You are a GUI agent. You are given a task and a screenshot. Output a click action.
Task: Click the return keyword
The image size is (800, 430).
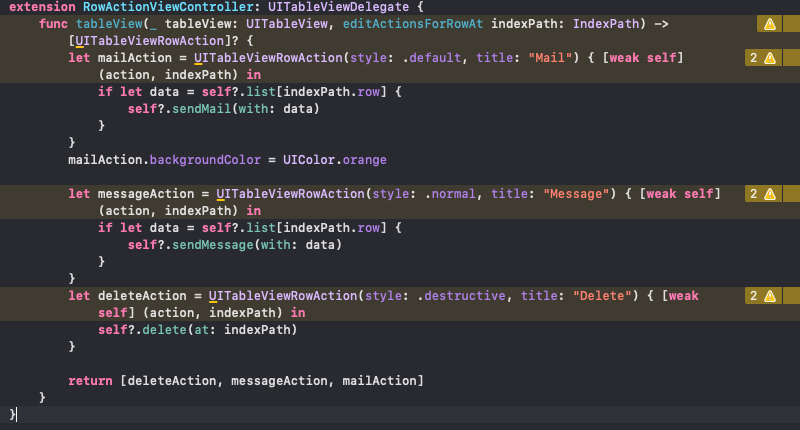pyautogui.click(x=90, y=381)
